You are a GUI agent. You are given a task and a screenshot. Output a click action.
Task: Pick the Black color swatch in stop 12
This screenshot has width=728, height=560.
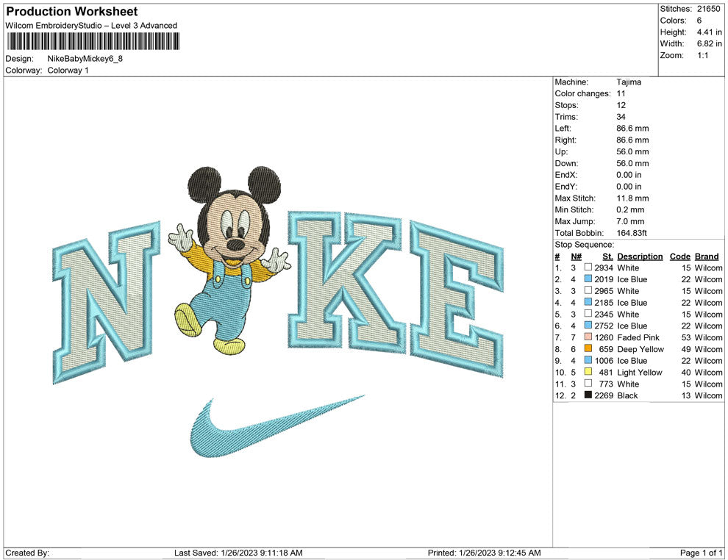coord(588,395)
